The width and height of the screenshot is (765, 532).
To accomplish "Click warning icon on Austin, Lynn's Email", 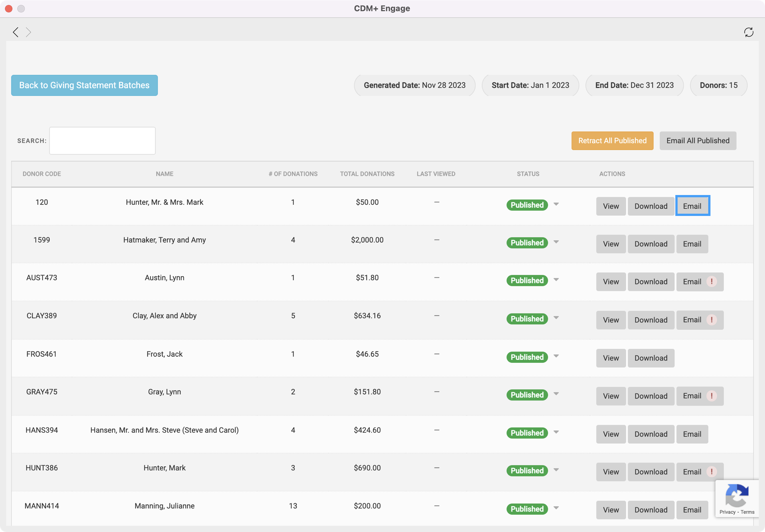I will click(712, 281).
